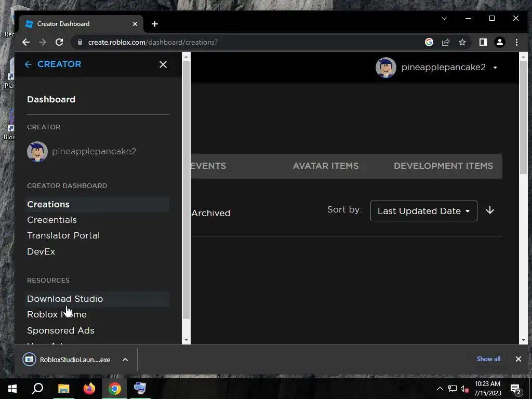Launch Firefox from the taskbar
Screen dimensions: 532x399
point(89,389)
